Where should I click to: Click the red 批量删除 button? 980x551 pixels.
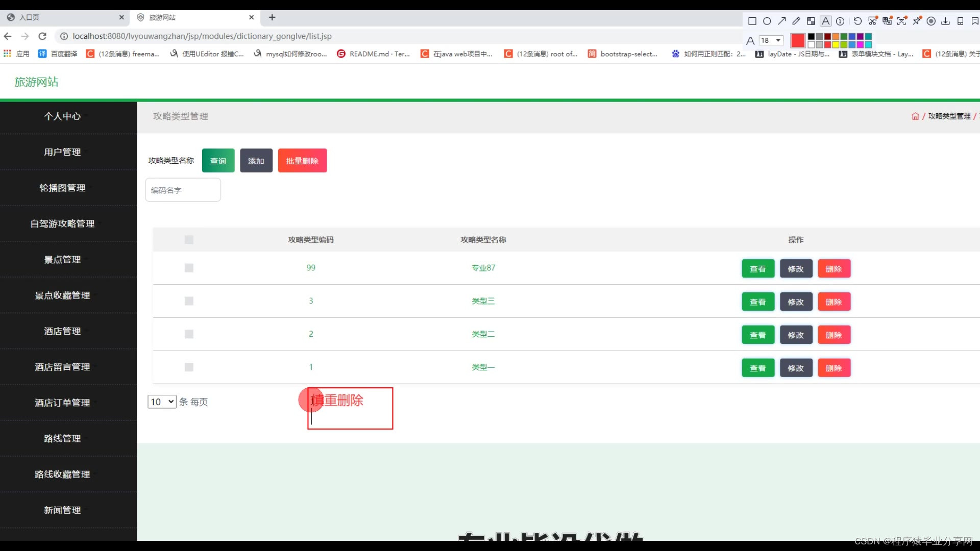click(x=302, y=161)
